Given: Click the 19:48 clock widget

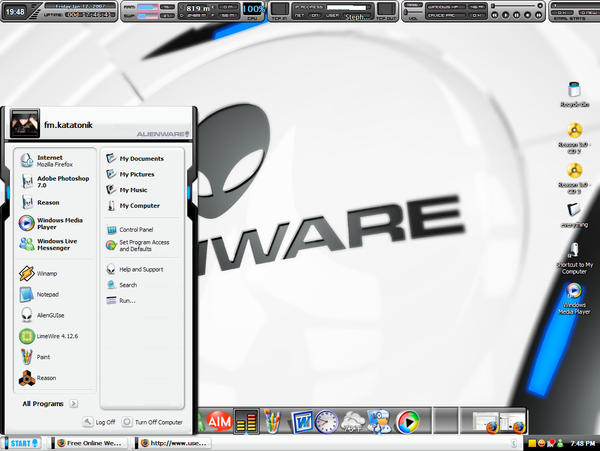Looking at the screenshot, I should [15, 12].
